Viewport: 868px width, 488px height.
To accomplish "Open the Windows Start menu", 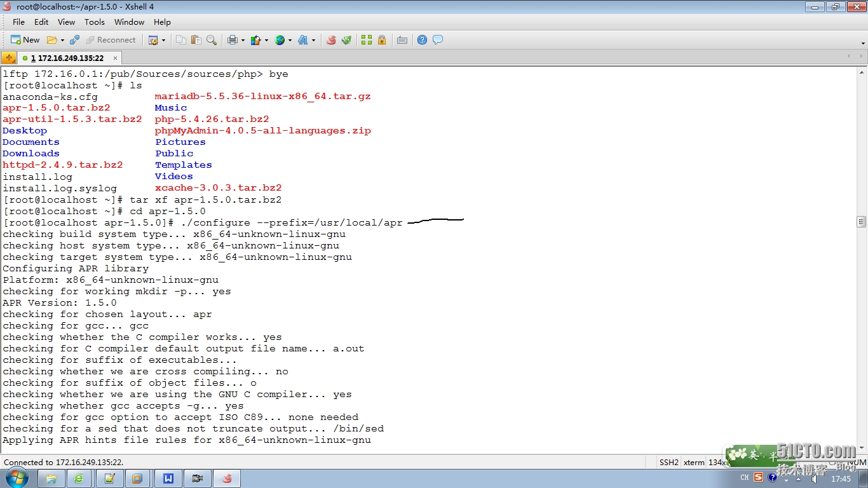I will (x=16, y=478).
